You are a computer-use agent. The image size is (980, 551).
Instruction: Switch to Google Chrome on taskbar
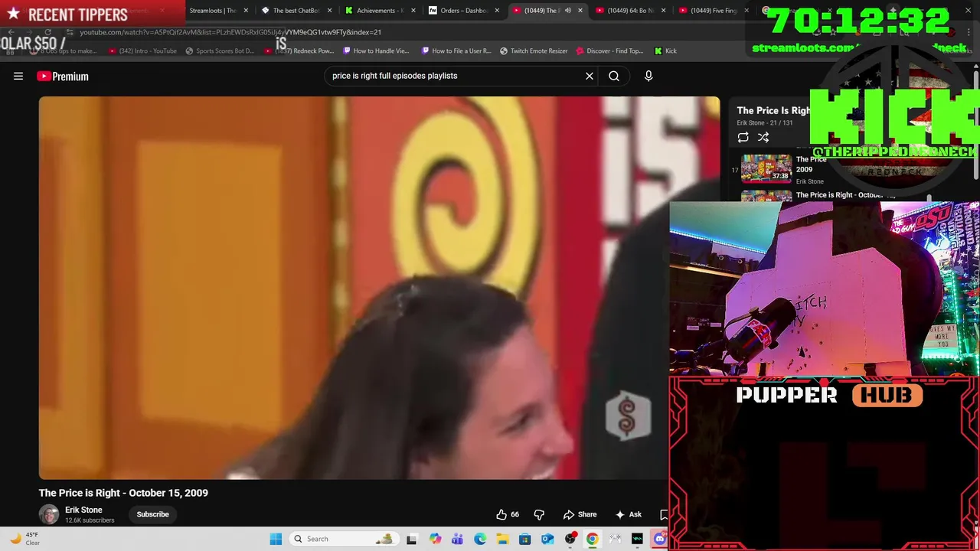click(x=592, y=539)
